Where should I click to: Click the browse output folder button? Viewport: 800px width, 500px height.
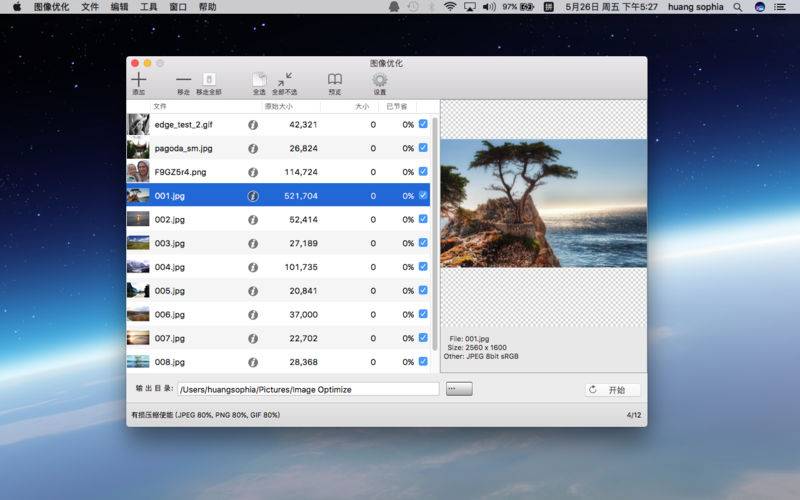click(459, 389)
